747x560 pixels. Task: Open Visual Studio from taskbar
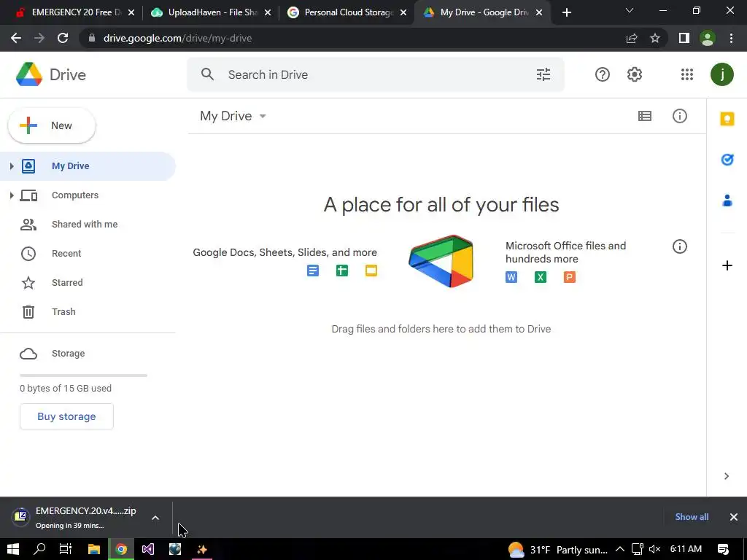click(147, 550)
